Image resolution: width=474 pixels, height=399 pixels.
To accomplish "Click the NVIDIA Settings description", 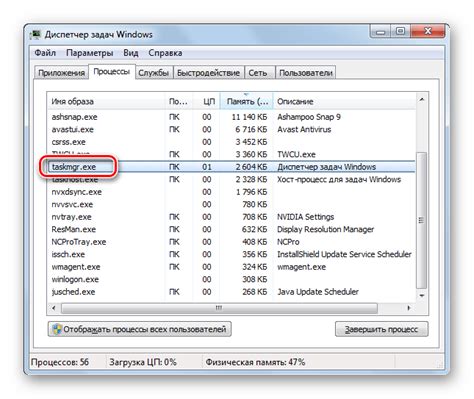I will [x=306, y=217].
